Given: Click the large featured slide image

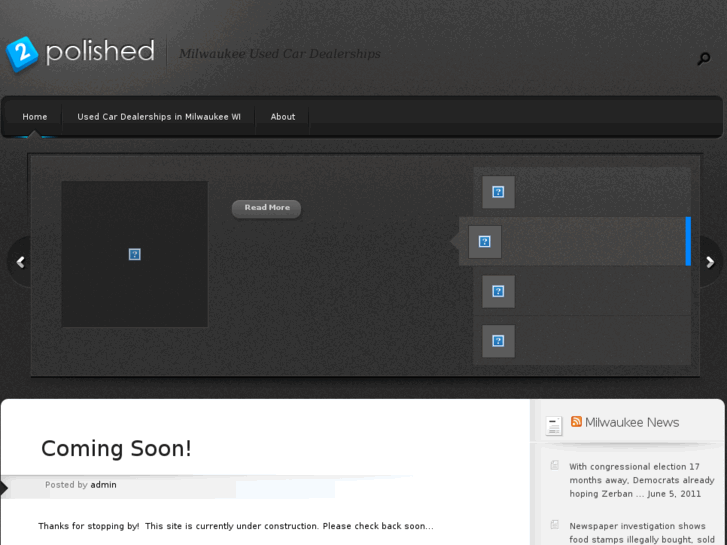Looking at the screenshot, I should pos(134,254).
